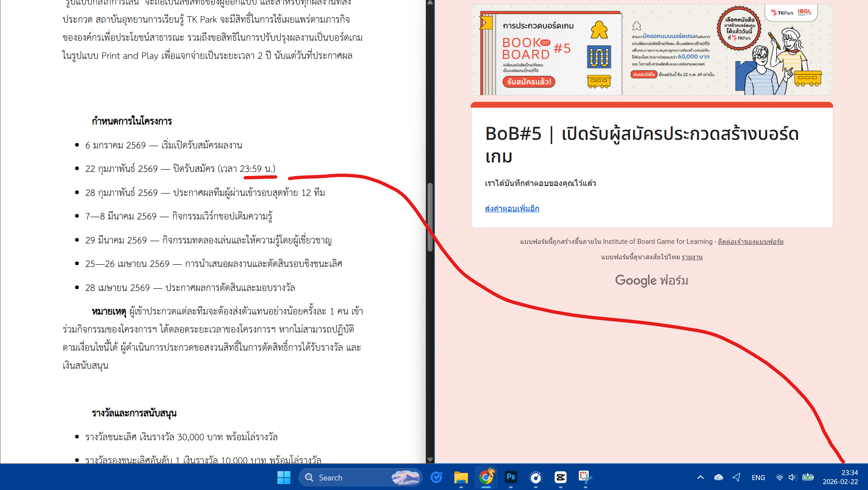Click the รายงาน report form link
Image resolution: width=868 pixels, height=490 pixels.
[692, 257]
